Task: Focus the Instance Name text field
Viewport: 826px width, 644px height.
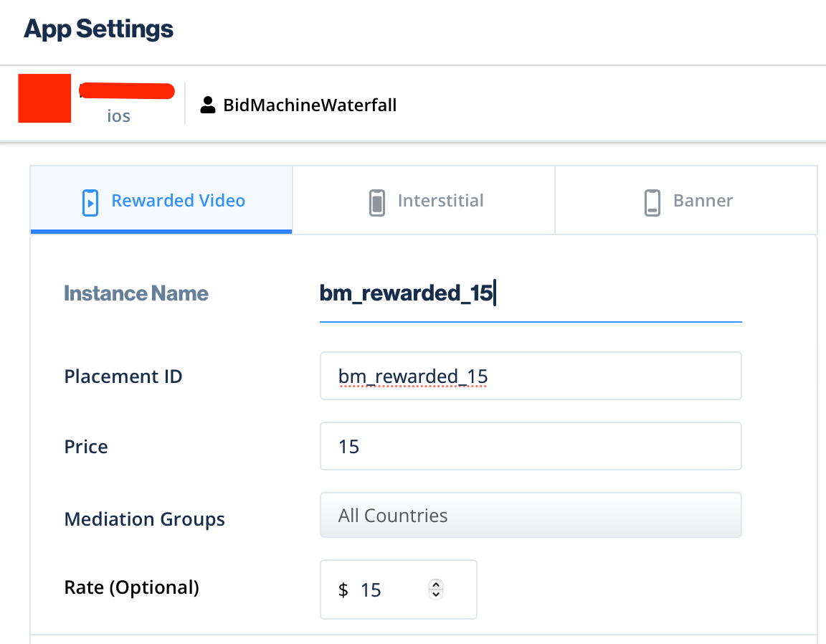Action: click(x=531, y=294)
